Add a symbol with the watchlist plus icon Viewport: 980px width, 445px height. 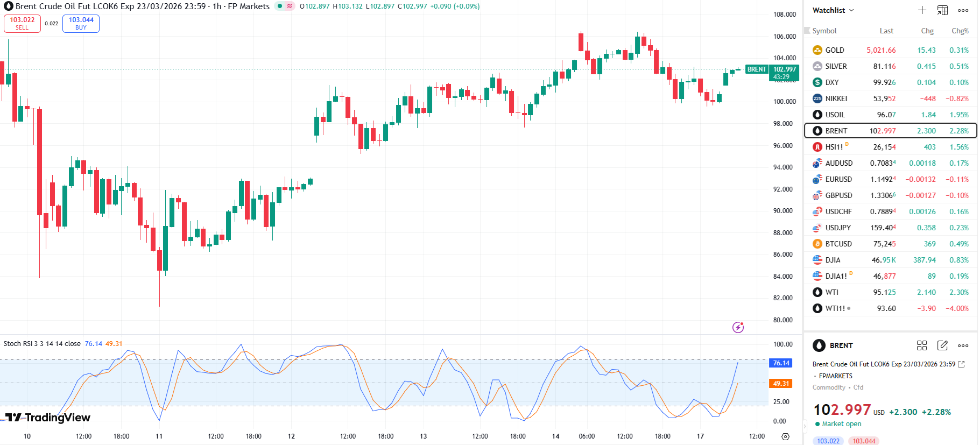point(922,10)
